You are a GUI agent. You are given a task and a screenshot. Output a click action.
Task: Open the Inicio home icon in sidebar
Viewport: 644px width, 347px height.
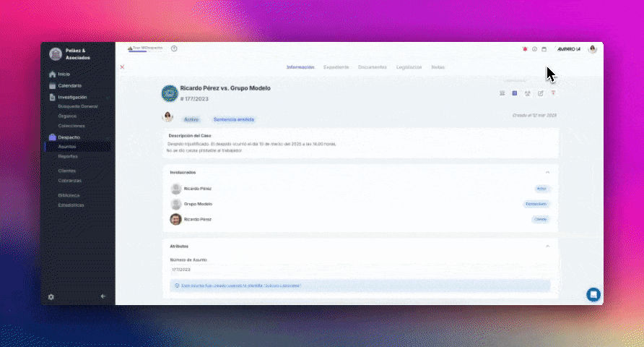click(x=52, y=74)
